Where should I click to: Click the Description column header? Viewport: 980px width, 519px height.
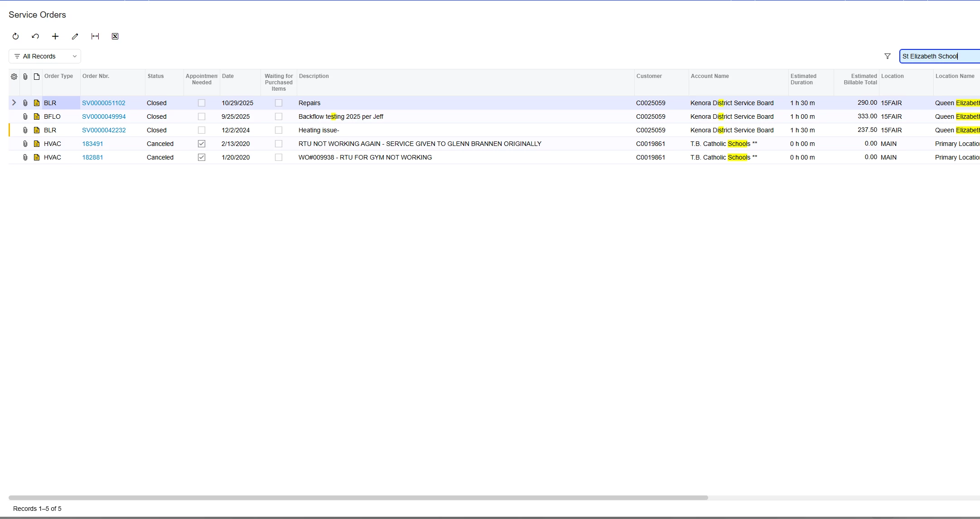pyautogui.click(x=314, y=76)
